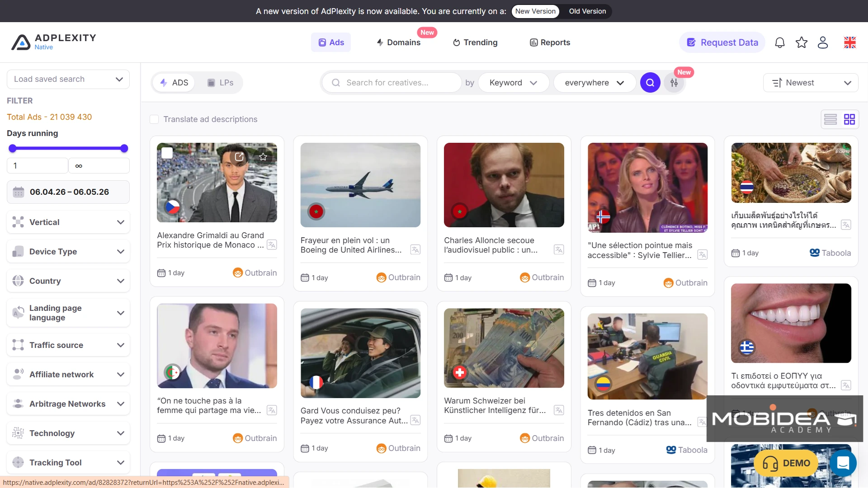
Task: Translate the Frayeur en plein vol ad
Action: 415,250
